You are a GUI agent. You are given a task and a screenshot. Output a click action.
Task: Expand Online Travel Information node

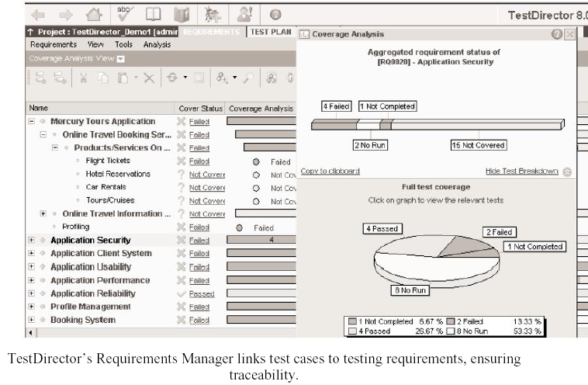click(43, 214)
